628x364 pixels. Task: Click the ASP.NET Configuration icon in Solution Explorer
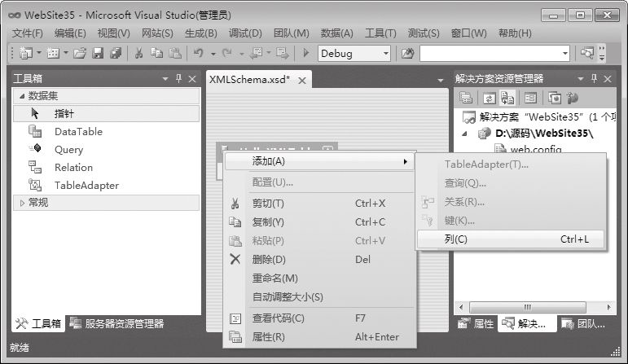pyautogui.click(x=573, y=98)
